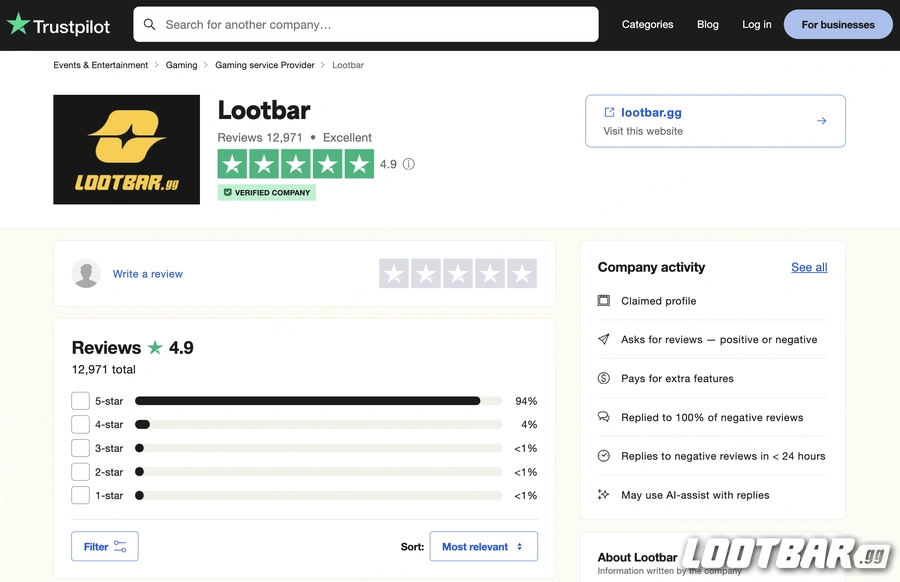
Task: Click the external link icon beside lootbar.gg
Action: click(609, 112)
